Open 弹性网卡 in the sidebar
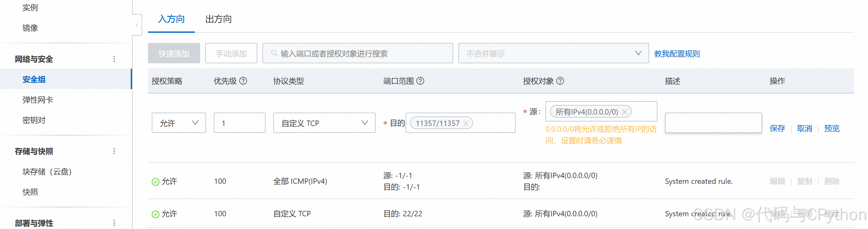This screenshot has width=868, height=229. pos(38,100)
